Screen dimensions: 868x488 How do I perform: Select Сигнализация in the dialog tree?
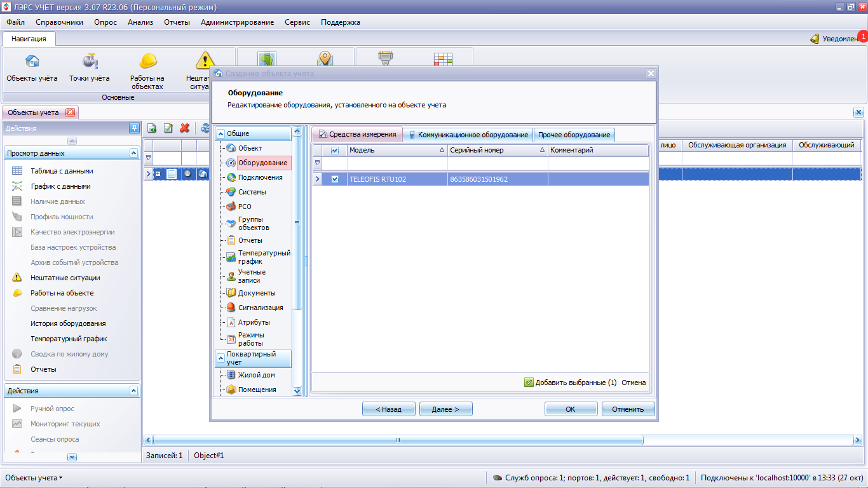pyautogui.click(x=261, y=308)
